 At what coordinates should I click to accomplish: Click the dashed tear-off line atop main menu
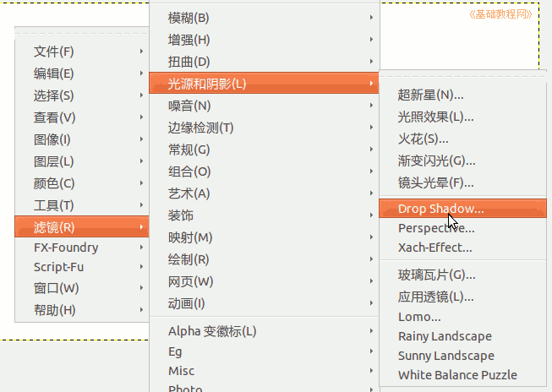pyautogui.click(x=82, y=34)
